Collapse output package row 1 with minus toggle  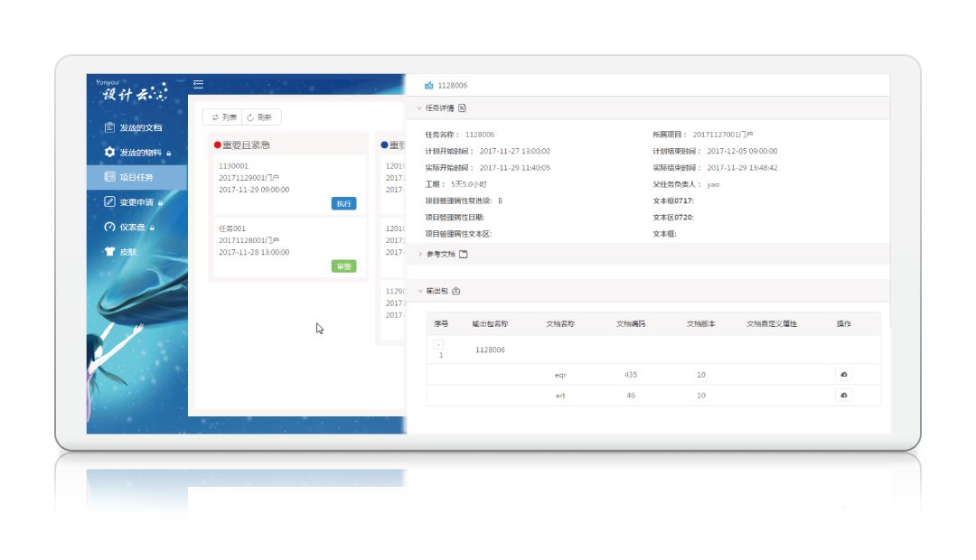438,344
